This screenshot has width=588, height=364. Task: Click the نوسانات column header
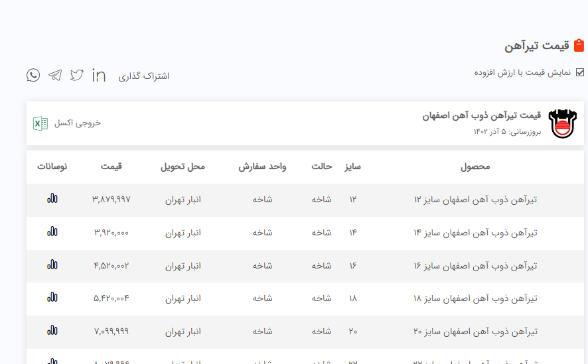[x=52, y=166]
